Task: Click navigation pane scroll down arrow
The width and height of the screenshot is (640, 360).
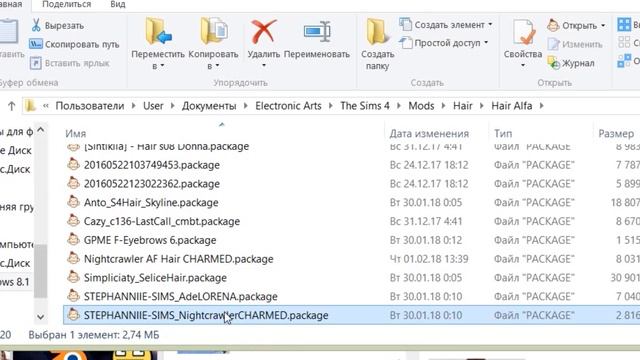Action: tap(40, 316)
